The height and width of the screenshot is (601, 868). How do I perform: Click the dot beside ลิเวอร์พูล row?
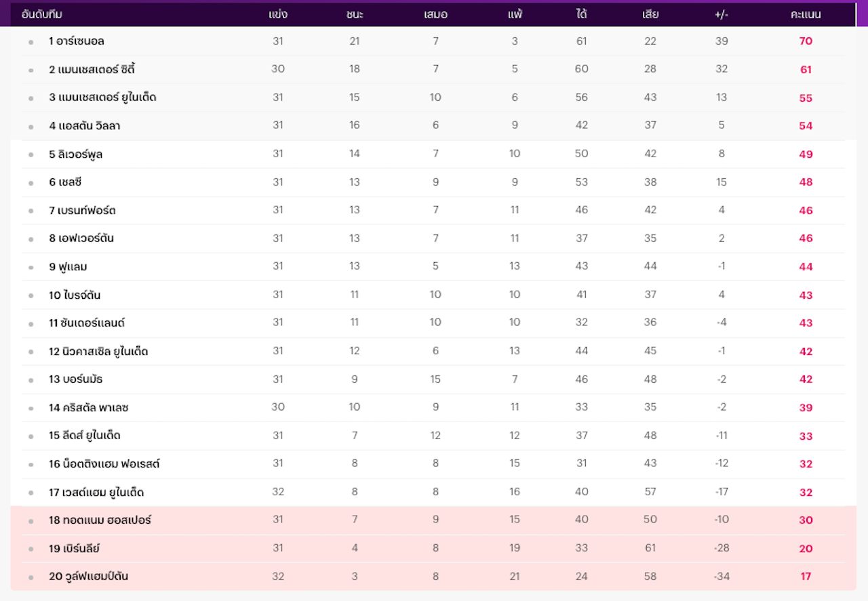(x=31, y=154)
